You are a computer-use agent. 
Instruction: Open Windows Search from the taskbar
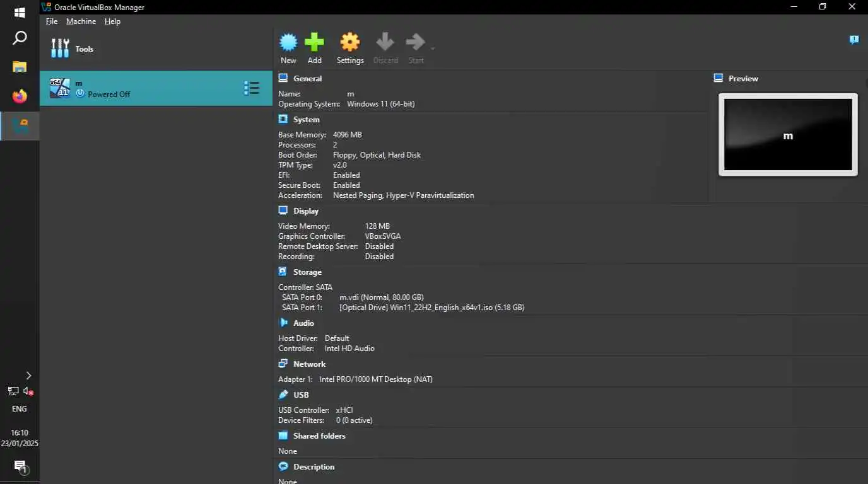pos(20,38)
